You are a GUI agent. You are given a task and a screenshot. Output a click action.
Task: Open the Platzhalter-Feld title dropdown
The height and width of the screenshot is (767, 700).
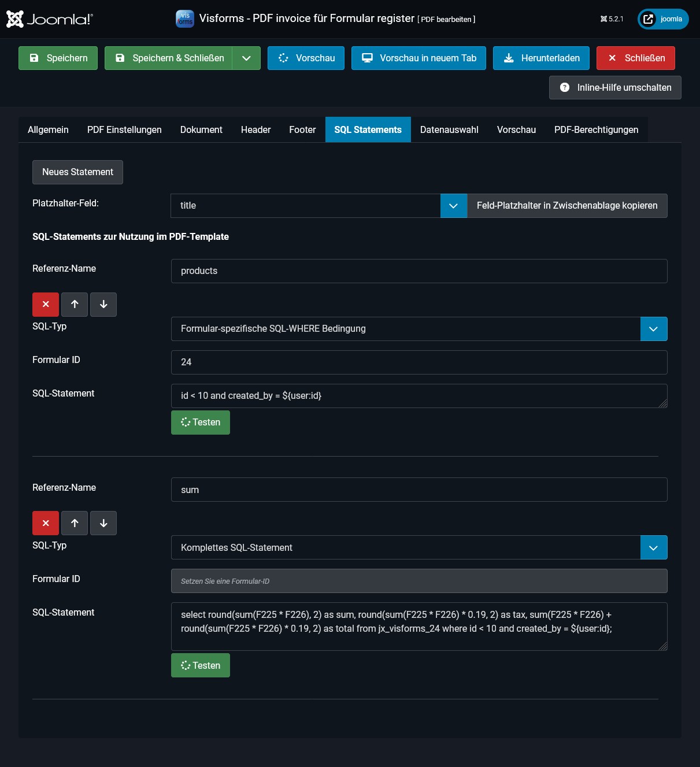pos(453,206)
